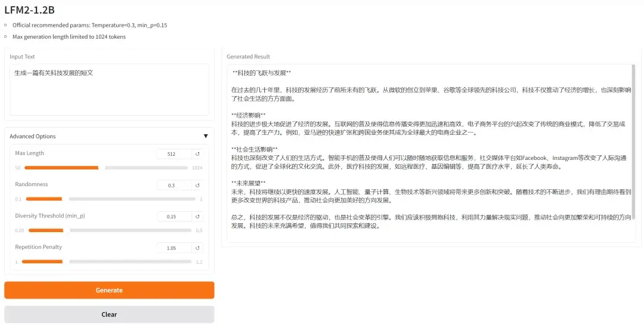This screenshot has width=644, height=330.
Task: Click the word 'Facebook' in the result
Action: [534, 158]
